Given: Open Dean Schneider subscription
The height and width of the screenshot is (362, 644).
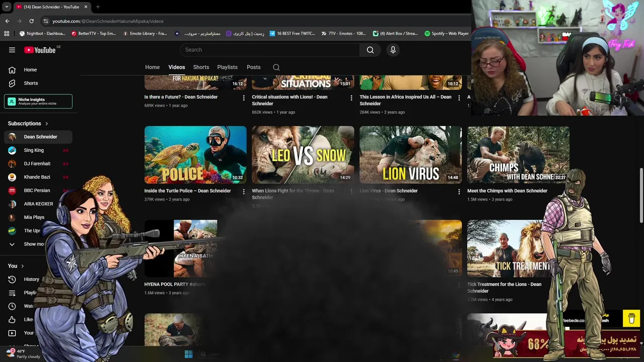Looking at the screenshot, I should (x=38, y=137).
